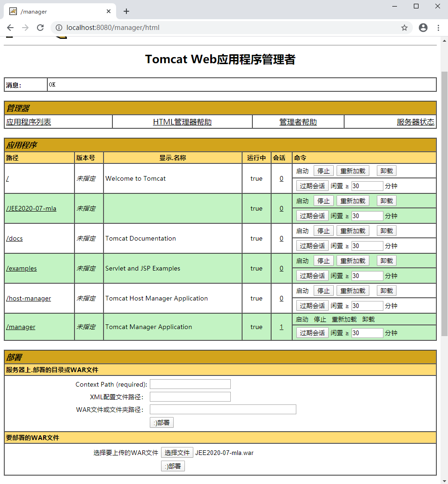This screenshot has width=448, height=484.
Task: Click 部署 button under WAR path field
Action: click(162, 423)
